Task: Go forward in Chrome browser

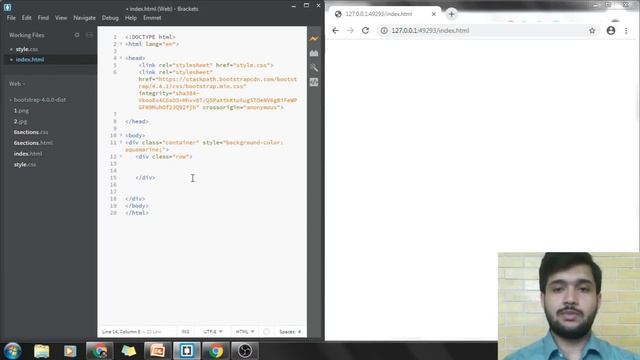Action: coord(350,31)
